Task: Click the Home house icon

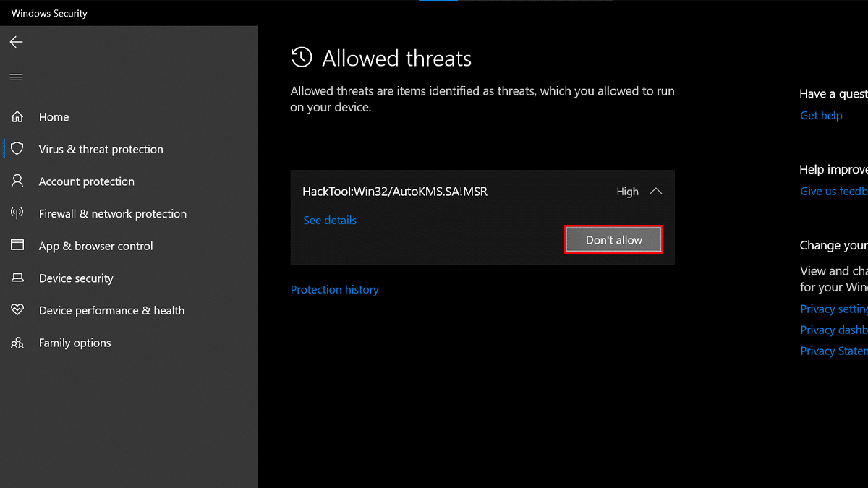Action: coord(17,116)
